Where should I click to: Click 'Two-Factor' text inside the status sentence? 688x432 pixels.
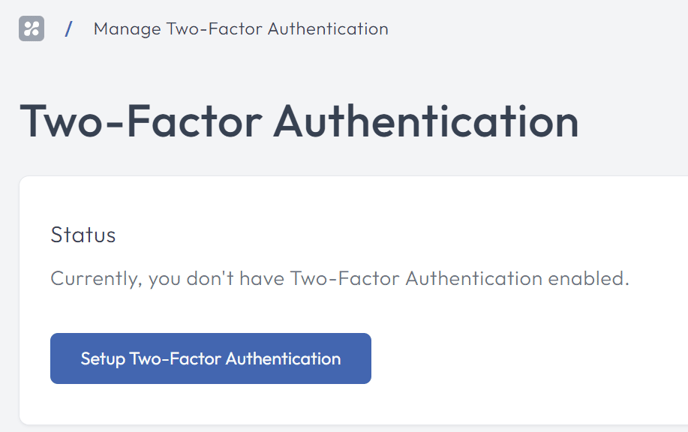(345, 278)
